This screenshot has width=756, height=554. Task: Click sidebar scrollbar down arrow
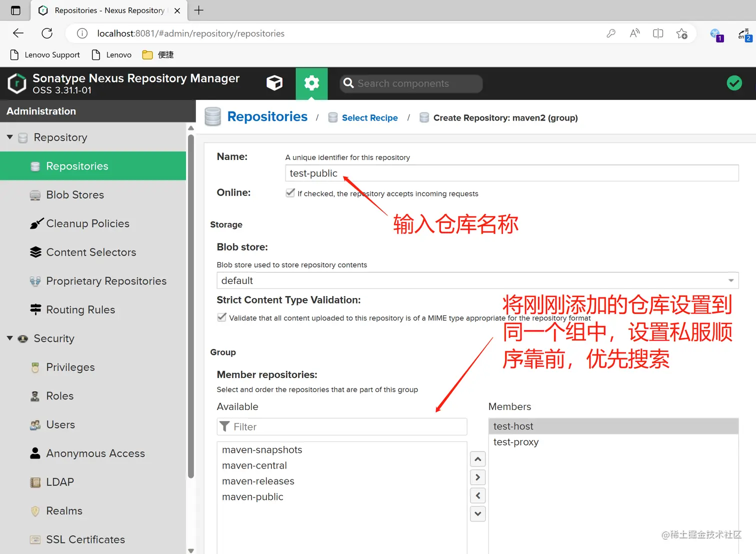(x=191, y=550)
